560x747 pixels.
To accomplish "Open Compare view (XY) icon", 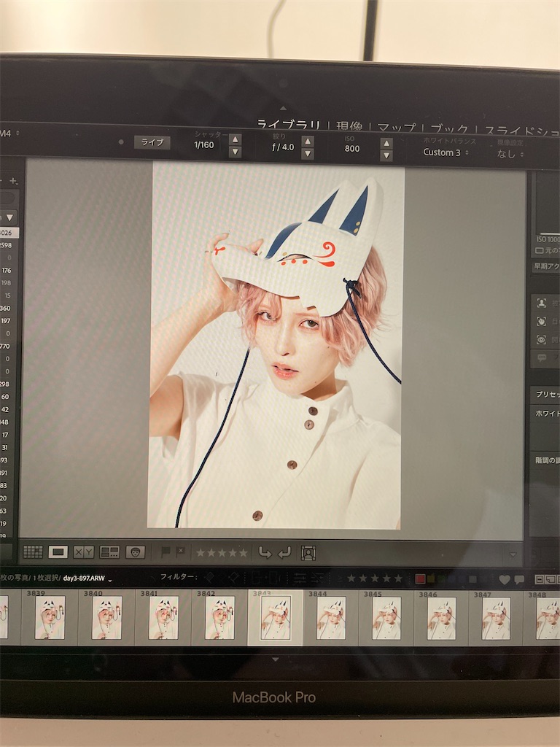I will click(84, 552).
